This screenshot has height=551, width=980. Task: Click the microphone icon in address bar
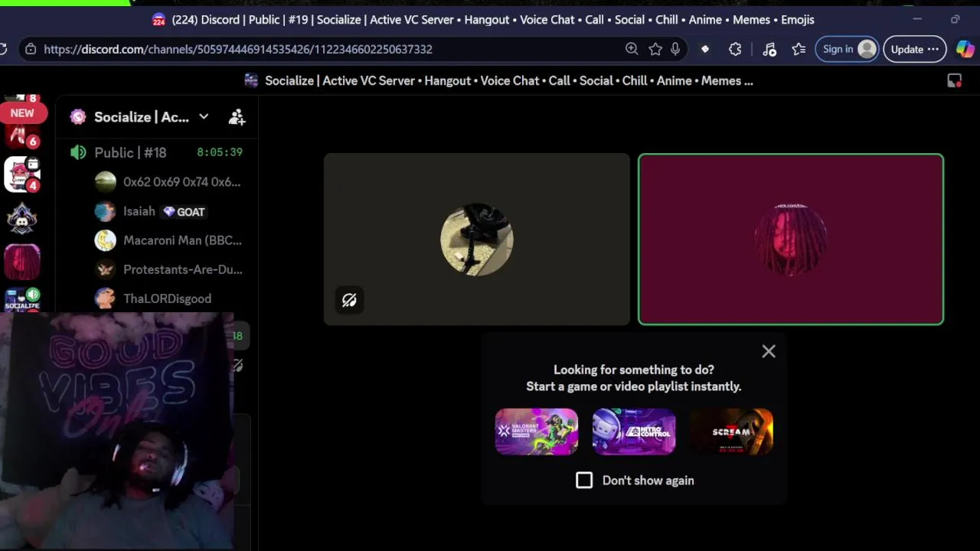[675, 49]
